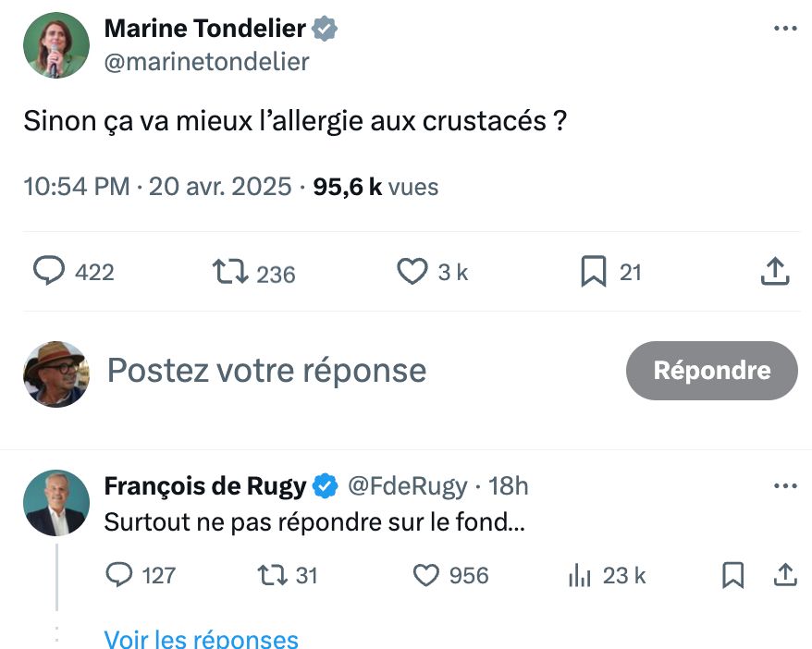Expand 'Voir les réponses' thread

tap(201, 639)
